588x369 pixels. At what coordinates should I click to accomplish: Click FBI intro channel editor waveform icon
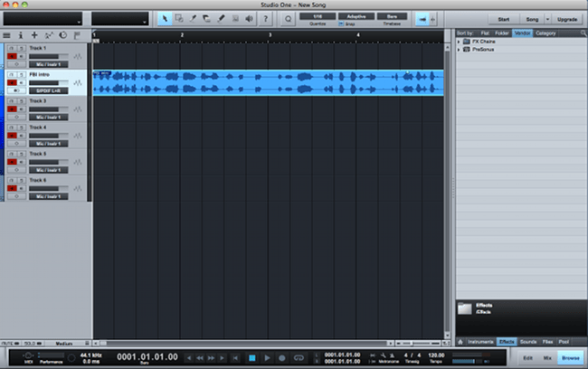click(x=78, y=83)
